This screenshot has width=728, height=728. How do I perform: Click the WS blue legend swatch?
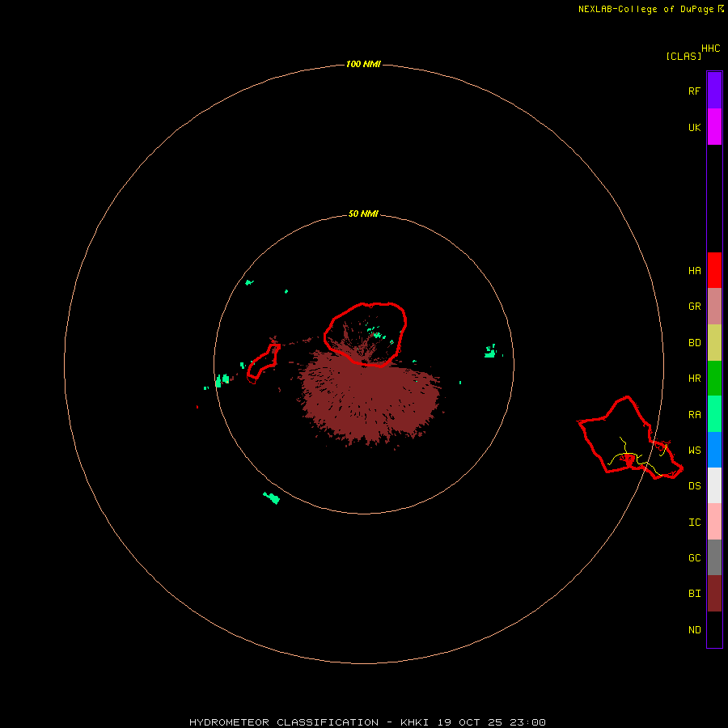click(x=714, y=450)
